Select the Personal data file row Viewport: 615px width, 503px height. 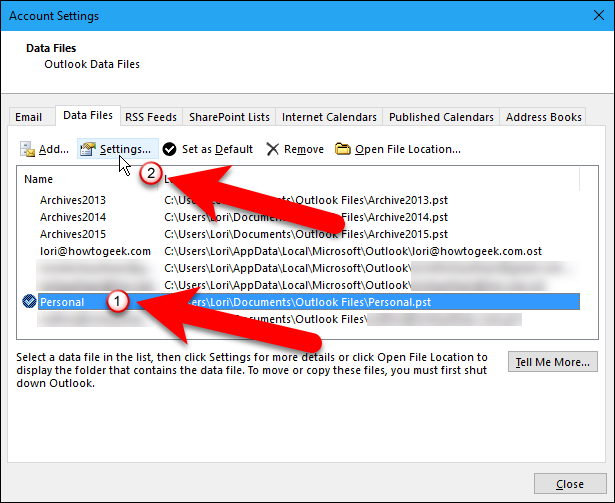309,302
